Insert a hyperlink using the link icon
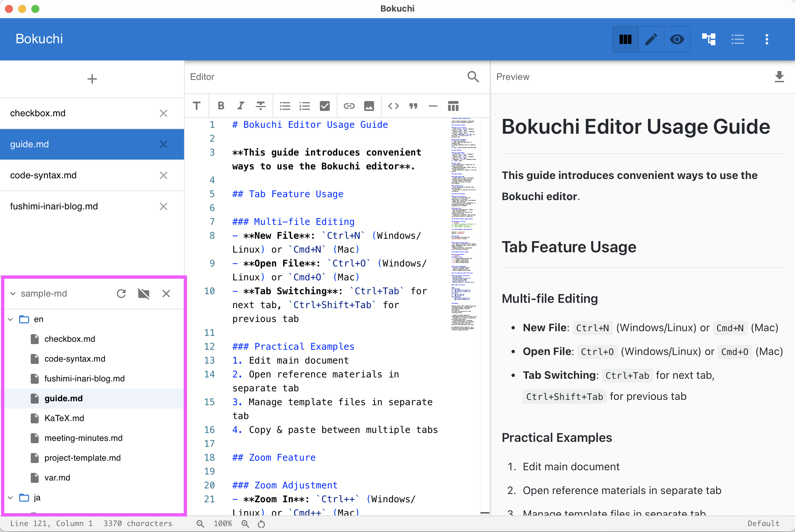Viewport: 795px width, 532px height. (349, 106)
